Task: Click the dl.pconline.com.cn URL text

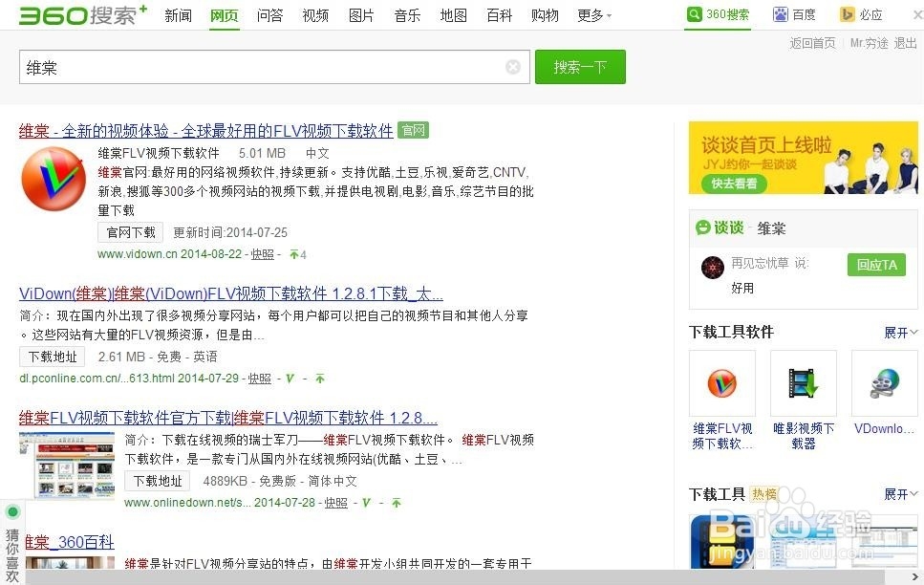Action: click(97, 379)
